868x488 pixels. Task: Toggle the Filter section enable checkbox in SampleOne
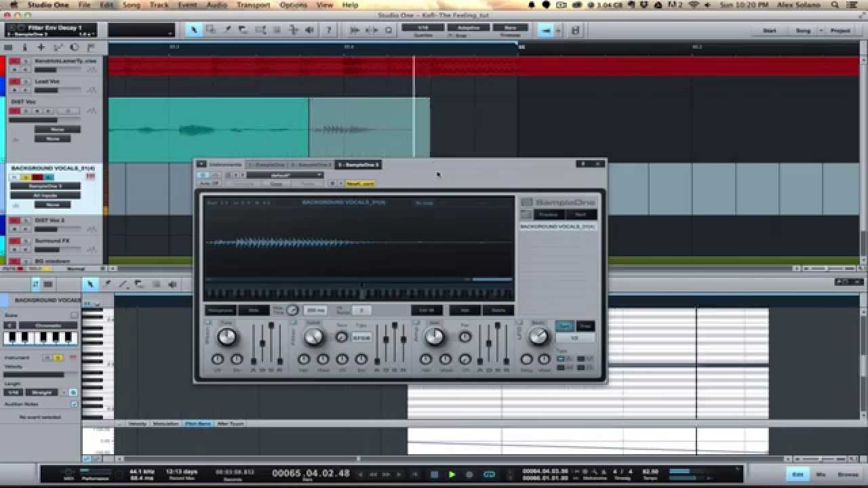coord(294,323)
